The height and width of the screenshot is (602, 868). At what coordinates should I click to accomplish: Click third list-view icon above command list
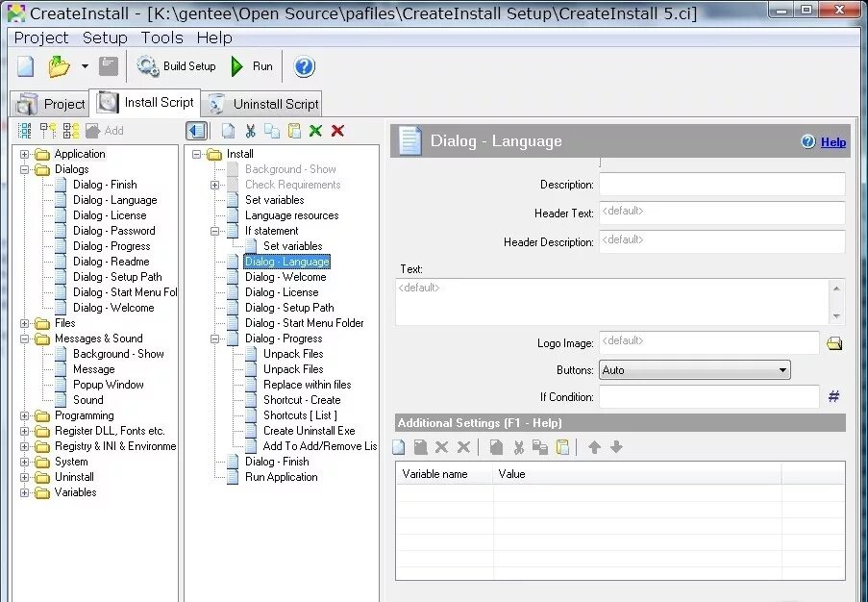(71, 131)
